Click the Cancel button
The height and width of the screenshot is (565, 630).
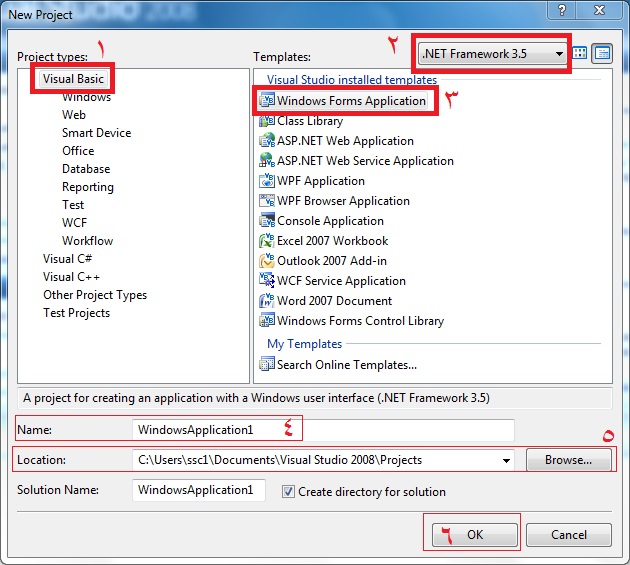tap(569, 535)
